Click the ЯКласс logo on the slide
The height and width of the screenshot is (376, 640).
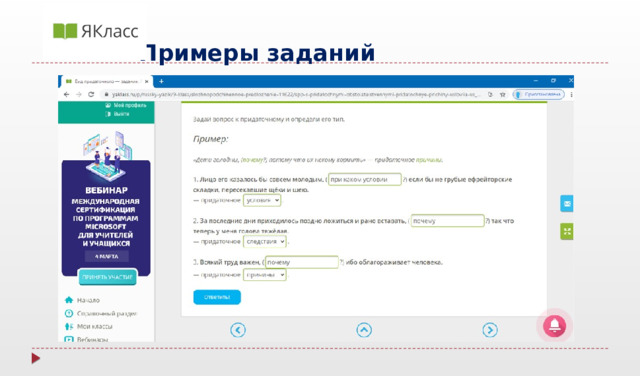click(x=96, y=31)
